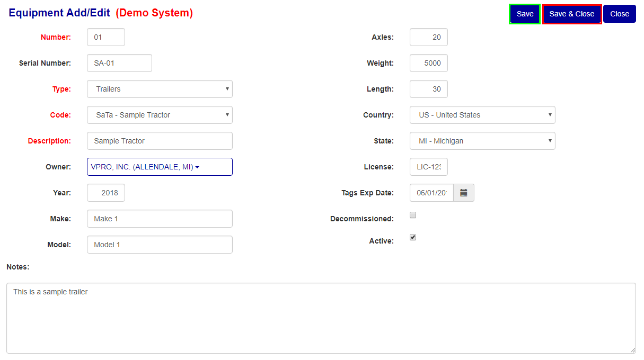Click the Length field showing 30
This screenshot has width=644, height=360.
click(429, 89)
